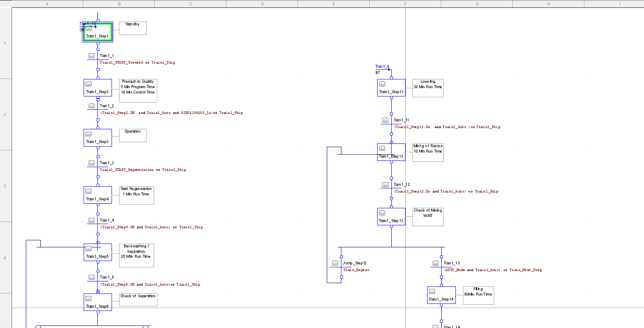Viewport: 644px width, 328px height.
Task: Select column header B
Action: [x=119, y=4]
